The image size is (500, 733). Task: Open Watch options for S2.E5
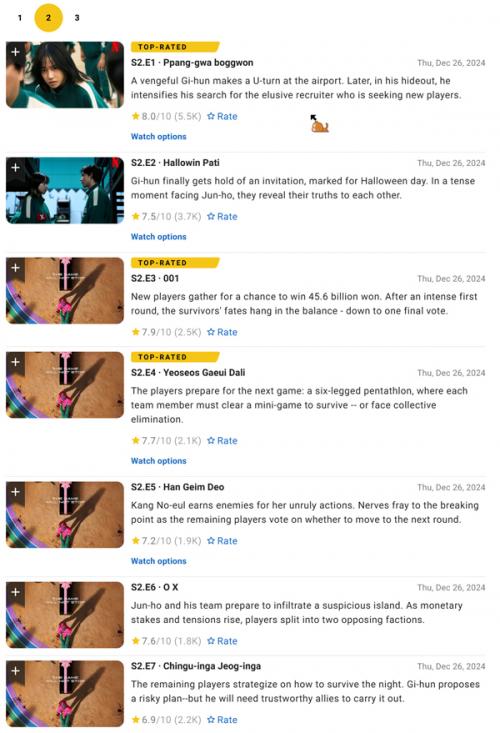point(158,561)
